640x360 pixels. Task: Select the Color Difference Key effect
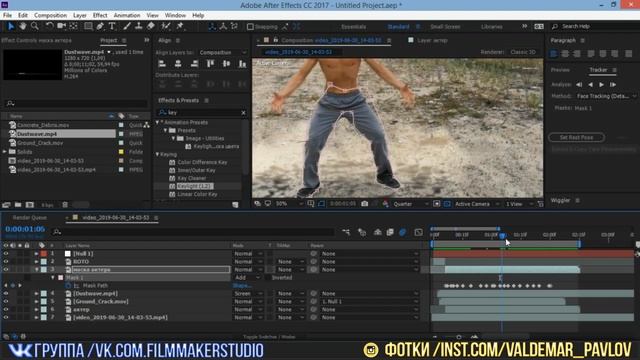coord(202,162)
